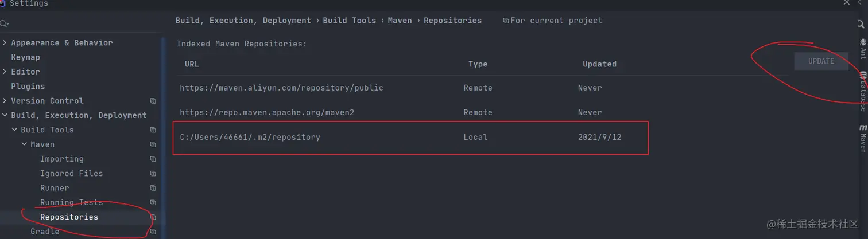Click project-level icon beside Version Control
This screenshot has width=868, height=239.
tap(153, 101)
